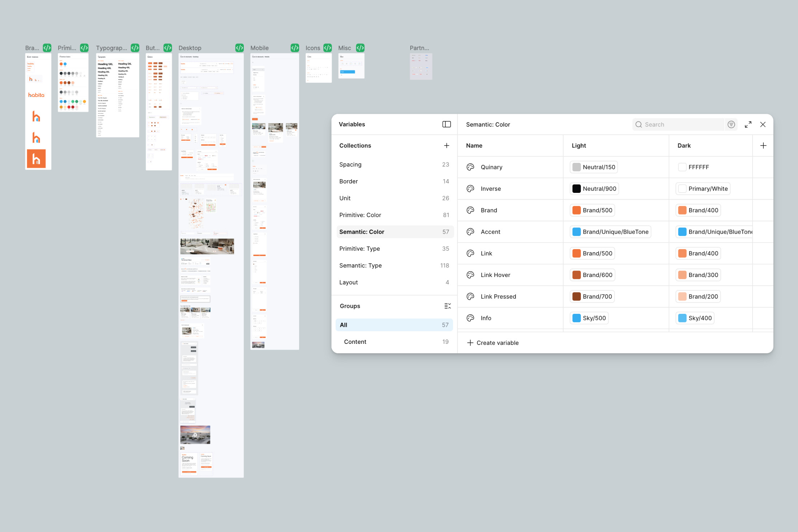Select the palette icon beside Quinary

tap(470, 167)
